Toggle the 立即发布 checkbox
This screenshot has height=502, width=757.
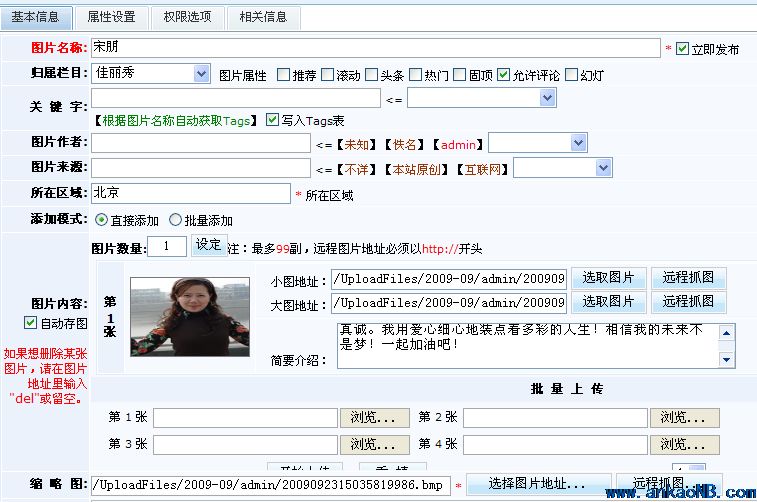click(683, 48)
